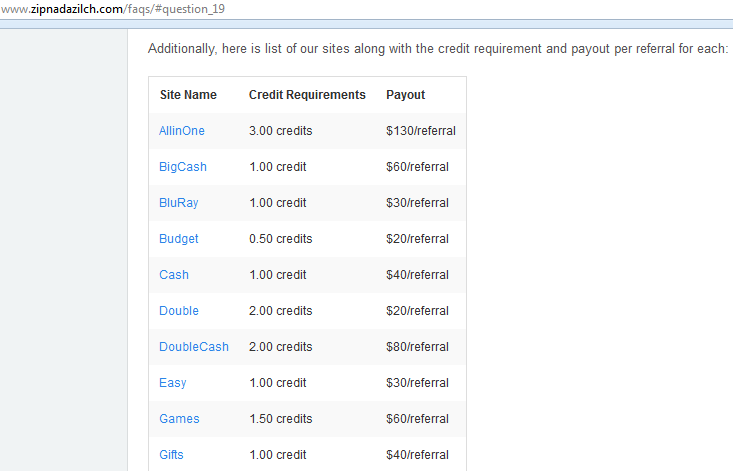Click the Site Name column header
This screenshot has height=471, width=733.
coord(188,95)
